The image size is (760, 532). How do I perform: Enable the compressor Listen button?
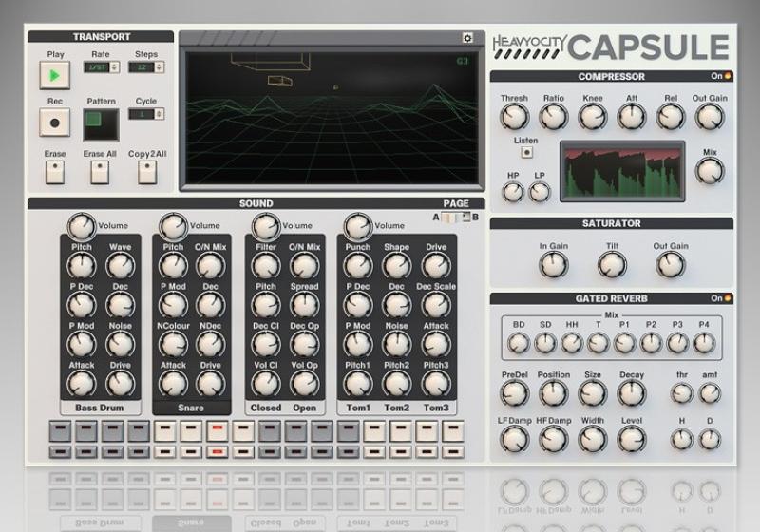(x=525, y=153)
